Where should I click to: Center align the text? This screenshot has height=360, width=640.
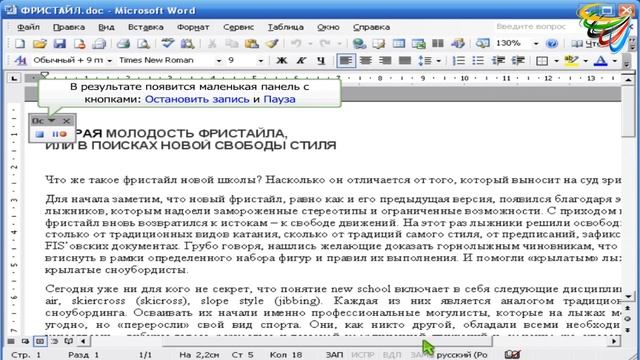(365, 61)
